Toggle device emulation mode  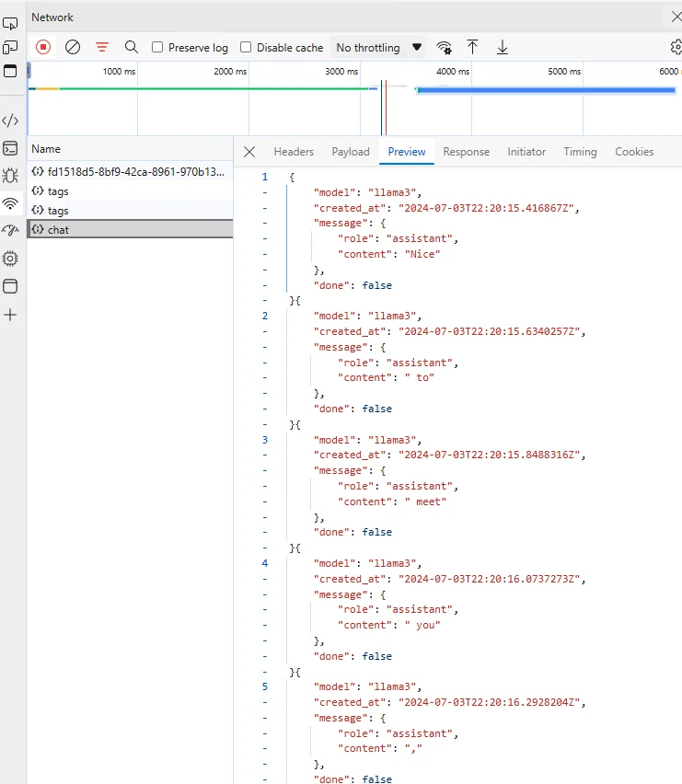pos(10,47)
